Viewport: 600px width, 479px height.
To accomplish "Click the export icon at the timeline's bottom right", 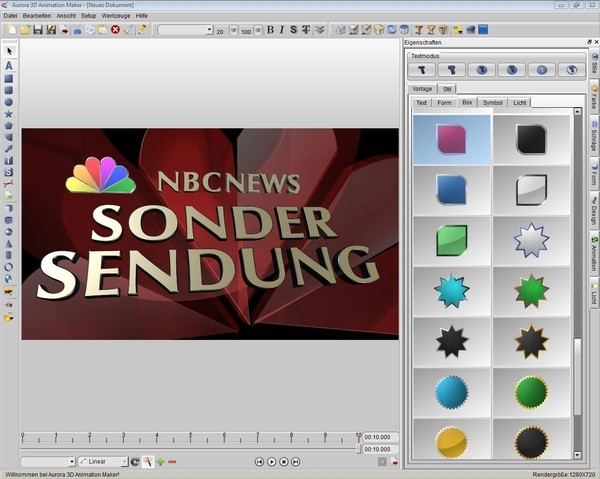I will (394, 462).
